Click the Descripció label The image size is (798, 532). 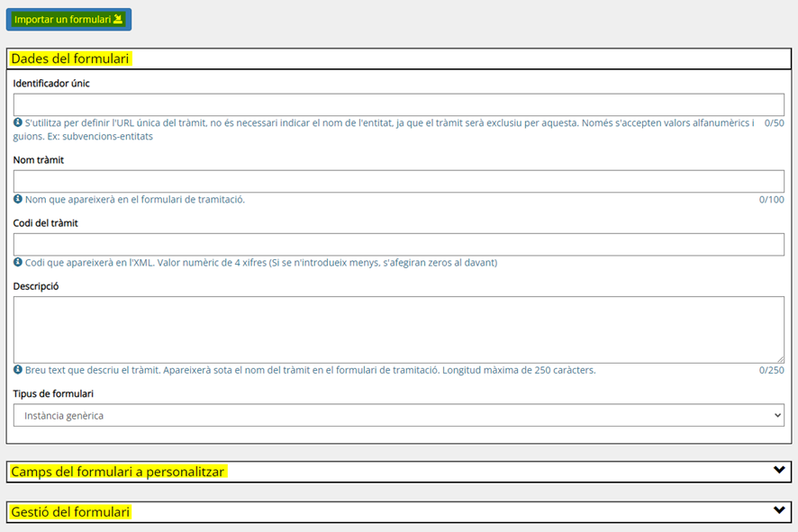[x=36, y=286]
